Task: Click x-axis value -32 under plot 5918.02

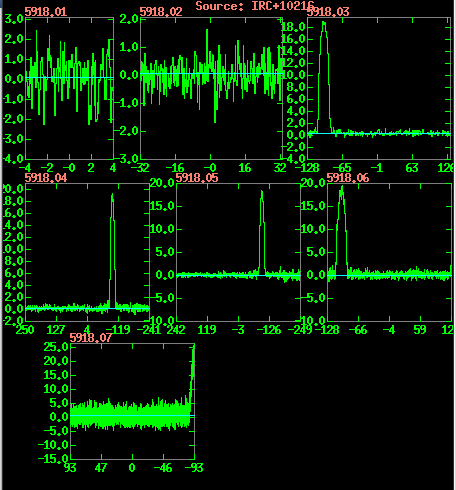Action: click(140, 168)
